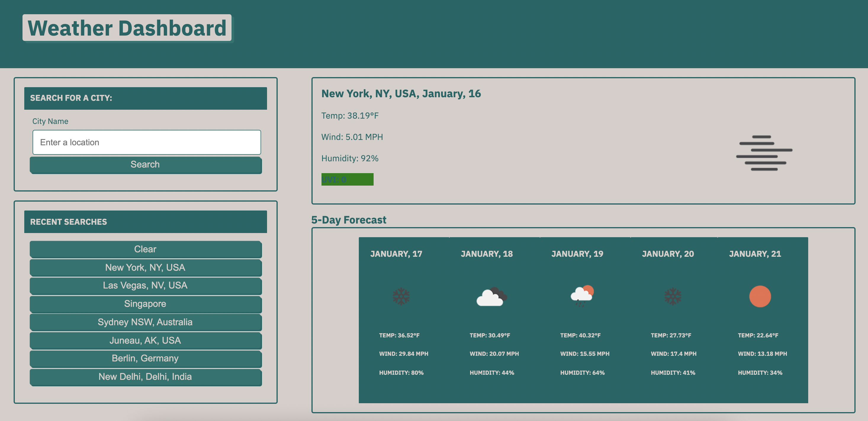Load Singapore from recent searches
The height and width of the screenshot is (421, 868).
click(x=145, y=304)
